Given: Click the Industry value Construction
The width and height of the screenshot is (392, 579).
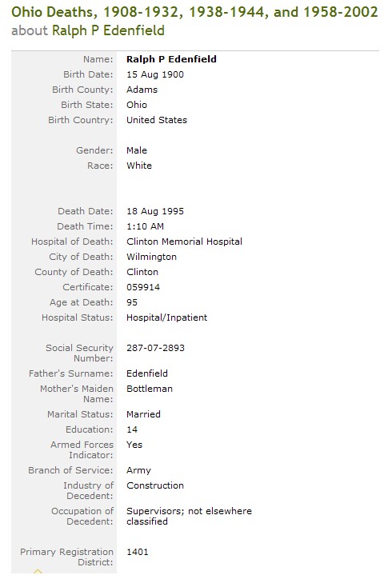Looking at the screenshot, I should (155, 485).
